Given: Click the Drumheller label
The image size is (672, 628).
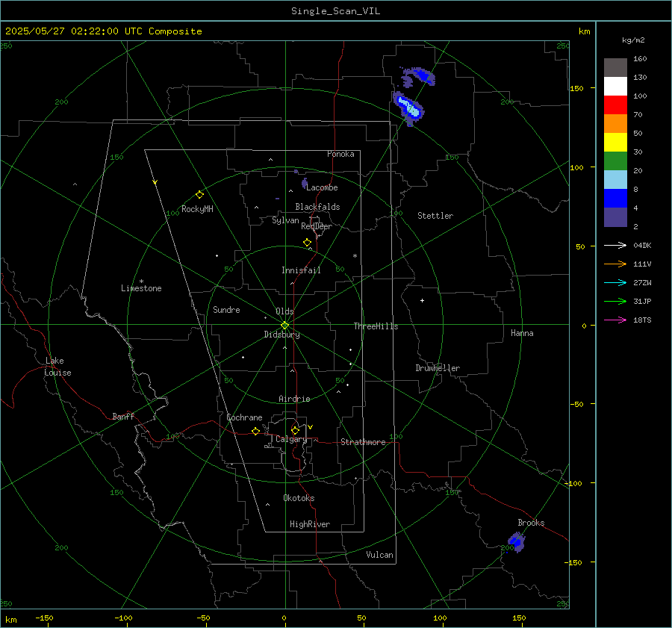Looking at the screenshot, I should [x=438, y=368].
